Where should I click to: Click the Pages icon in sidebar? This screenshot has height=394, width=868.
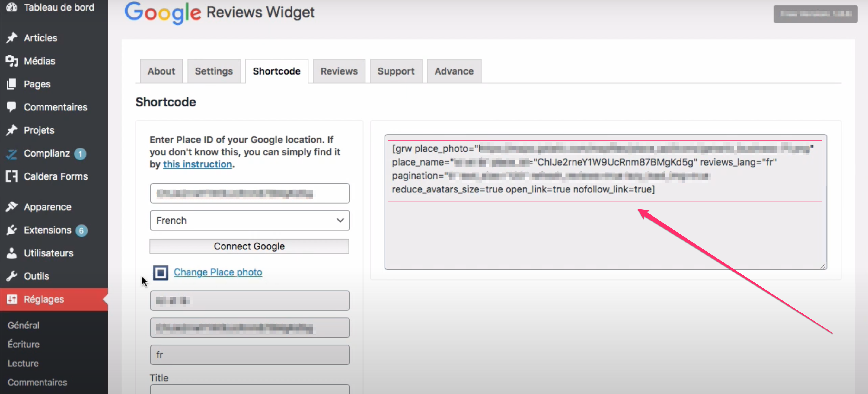click(x=12, y=84)
